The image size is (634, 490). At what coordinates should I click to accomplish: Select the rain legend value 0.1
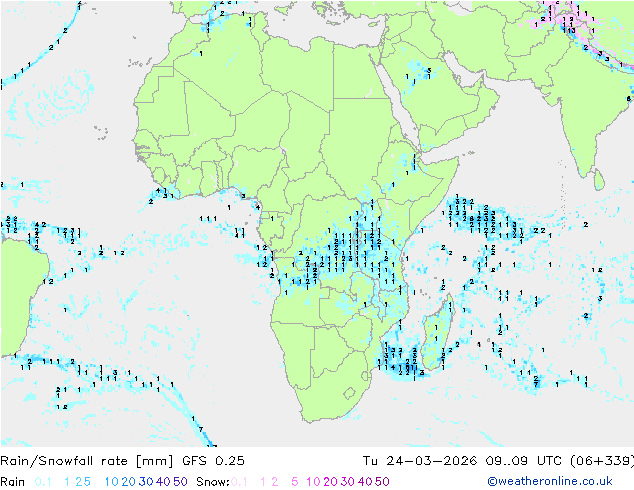(43, 482)
